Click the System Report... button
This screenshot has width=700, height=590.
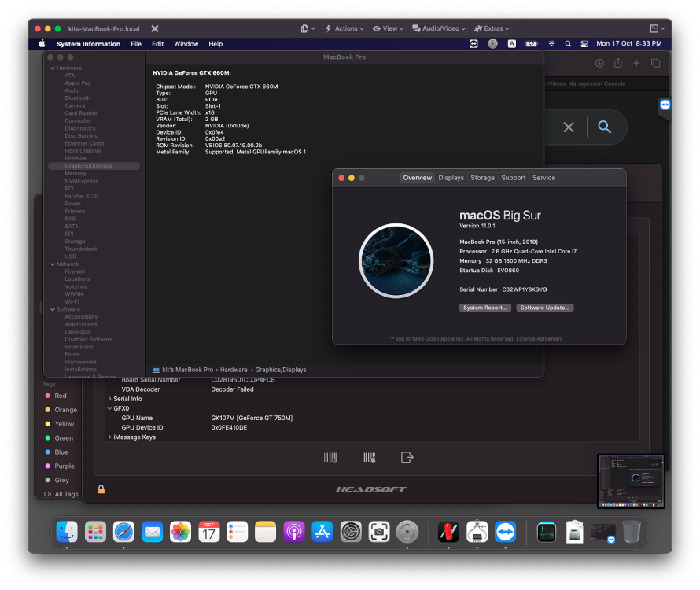(x=484, y=308)
